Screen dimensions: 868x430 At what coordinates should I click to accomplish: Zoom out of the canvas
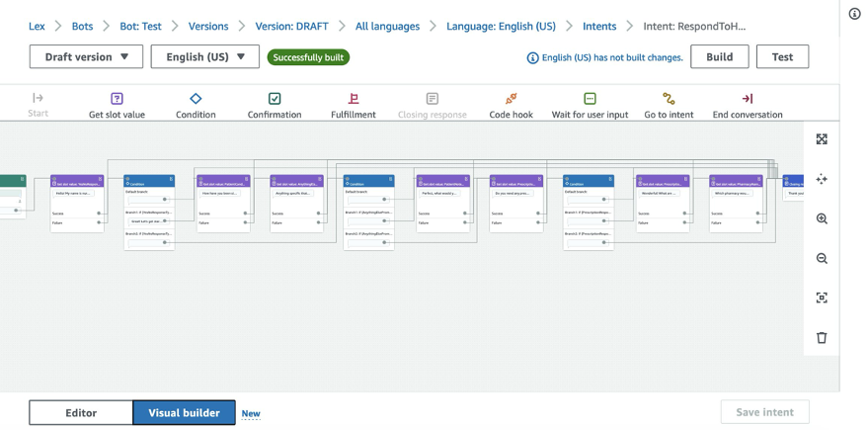(822, 258)
